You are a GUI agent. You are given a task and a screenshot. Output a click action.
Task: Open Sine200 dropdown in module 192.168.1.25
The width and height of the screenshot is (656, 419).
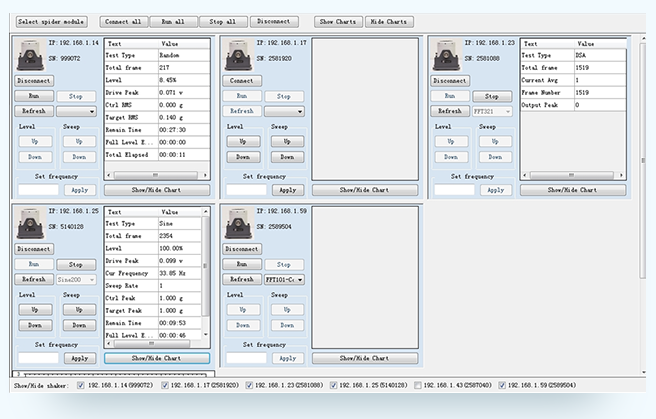76,279
